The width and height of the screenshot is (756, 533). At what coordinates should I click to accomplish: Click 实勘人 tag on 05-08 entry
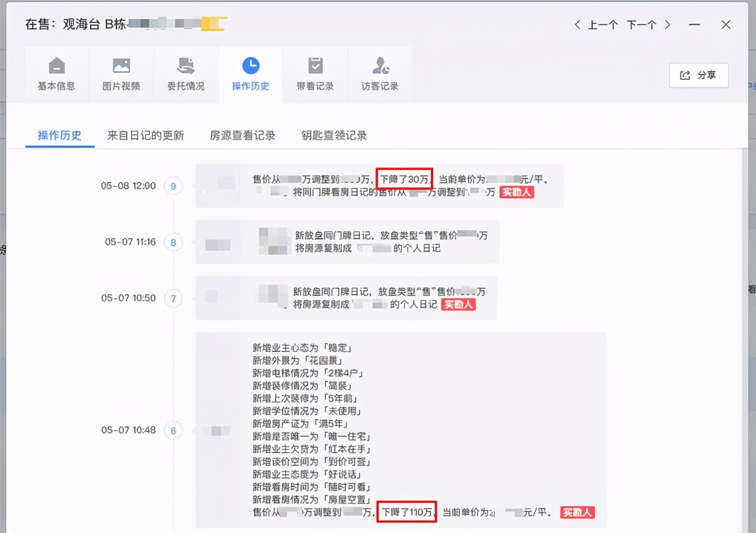[516, 192]
